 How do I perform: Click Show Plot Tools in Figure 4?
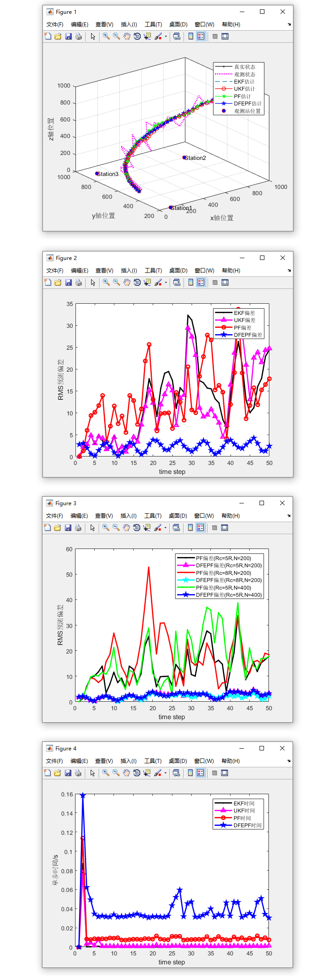(x=225, y=773)
